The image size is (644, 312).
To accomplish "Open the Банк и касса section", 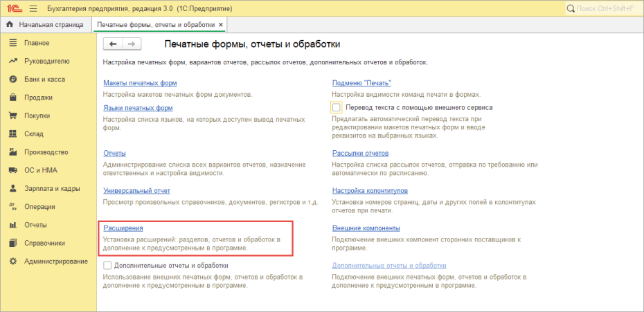I will point(48,80).
